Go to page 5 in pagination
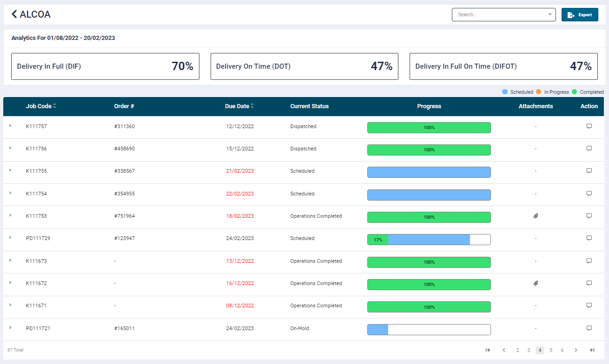Viewport: 609px width, 364px height. [x=551, y=350]
